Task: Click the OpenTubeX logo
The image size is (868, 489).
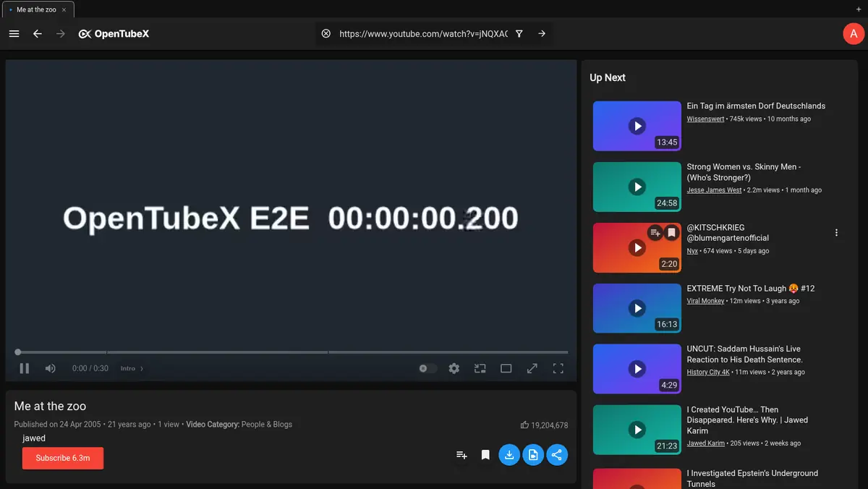Action: coord(114,34)
